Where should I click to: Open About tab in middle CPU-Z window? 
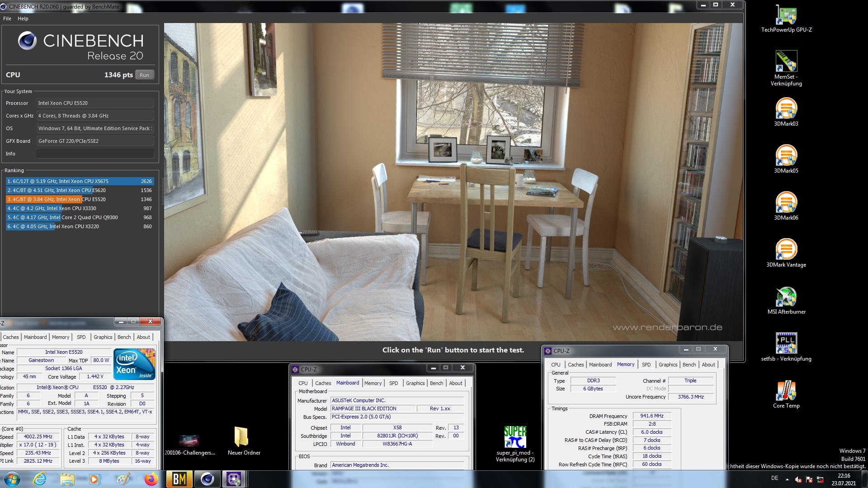(456, 383)
